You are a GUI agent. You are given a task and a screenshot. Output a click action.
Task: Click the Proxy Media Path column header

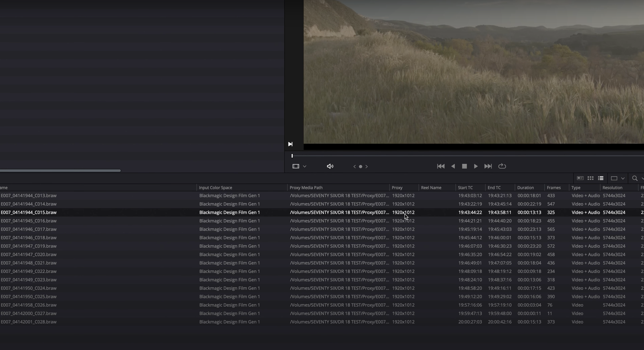point(306,188)
